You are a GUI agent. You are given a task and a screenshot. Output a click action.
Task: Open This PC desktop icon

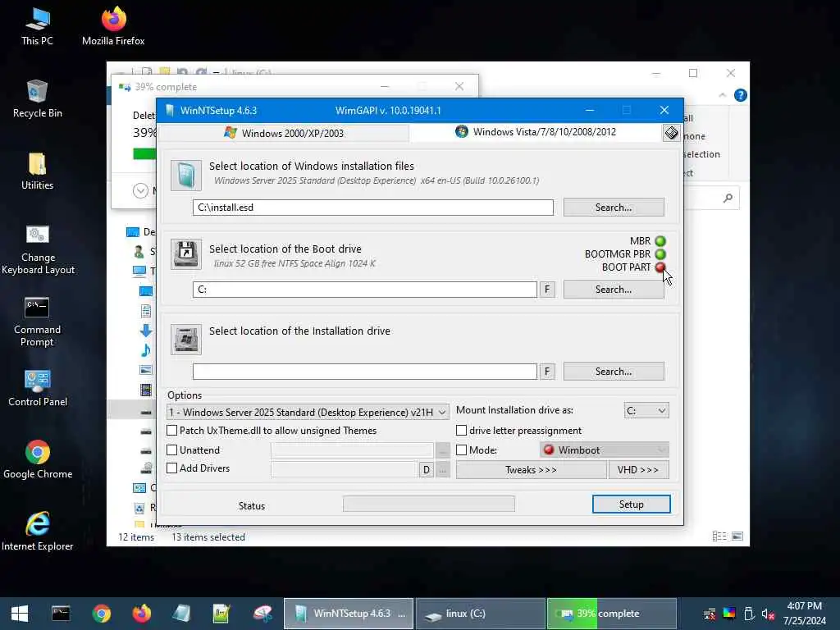[x=37, y=25]
